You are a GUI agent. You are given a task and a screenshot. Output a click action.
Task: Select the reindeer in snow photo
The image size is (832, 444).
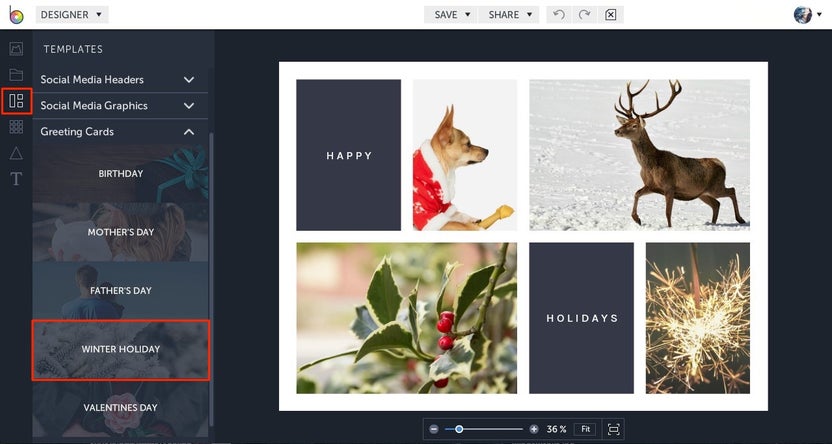pos(639,155)
